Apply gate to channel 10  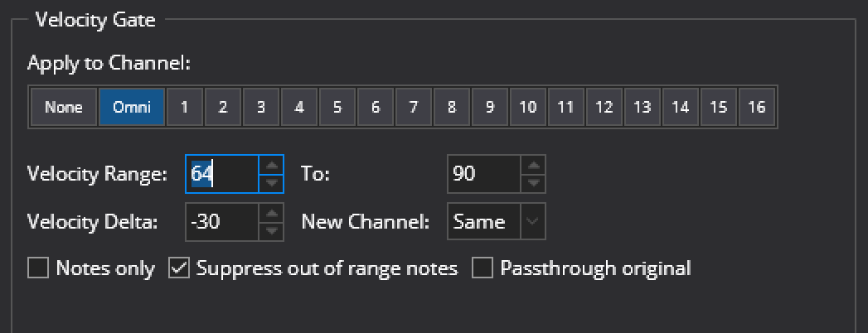pyautogui.click(x=528, y=108)
